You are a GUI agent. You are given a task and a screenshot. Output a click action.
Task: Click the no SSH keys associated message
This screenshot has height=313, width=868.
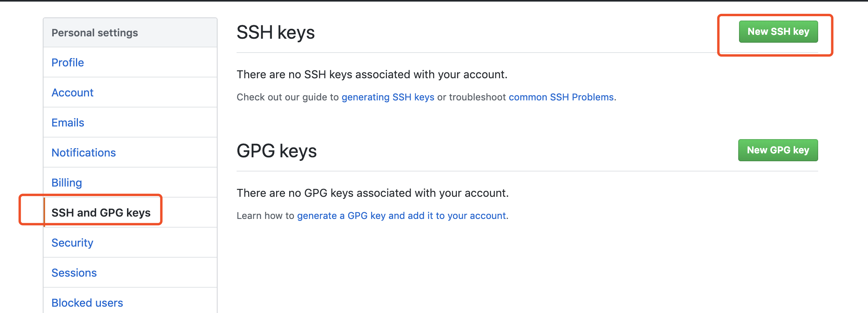coord(372,75)
